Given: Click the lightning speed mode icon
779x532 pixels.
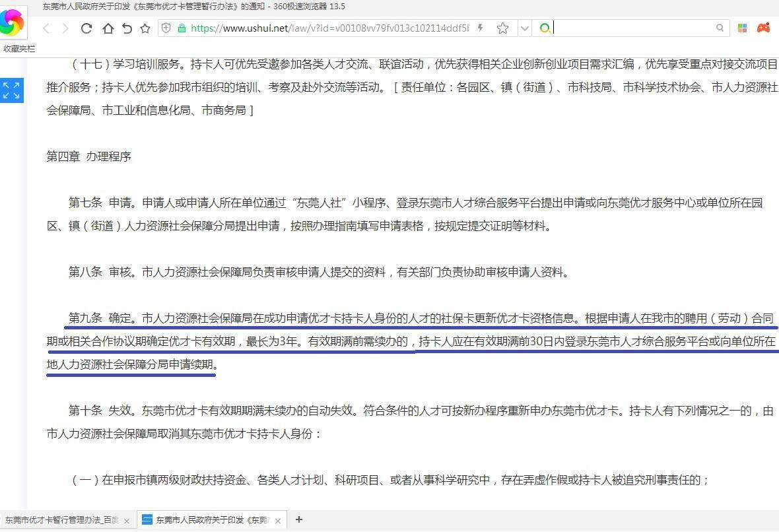Looking at the screenshot, I should click(x=481, y=28).
